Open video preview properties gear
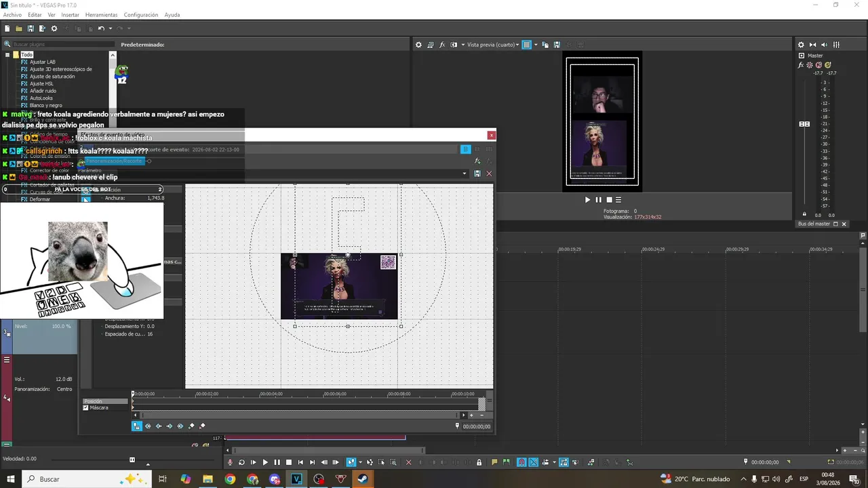Image resolution: width=868 pixels, height=488 pixels. click(x=418, y=45)
